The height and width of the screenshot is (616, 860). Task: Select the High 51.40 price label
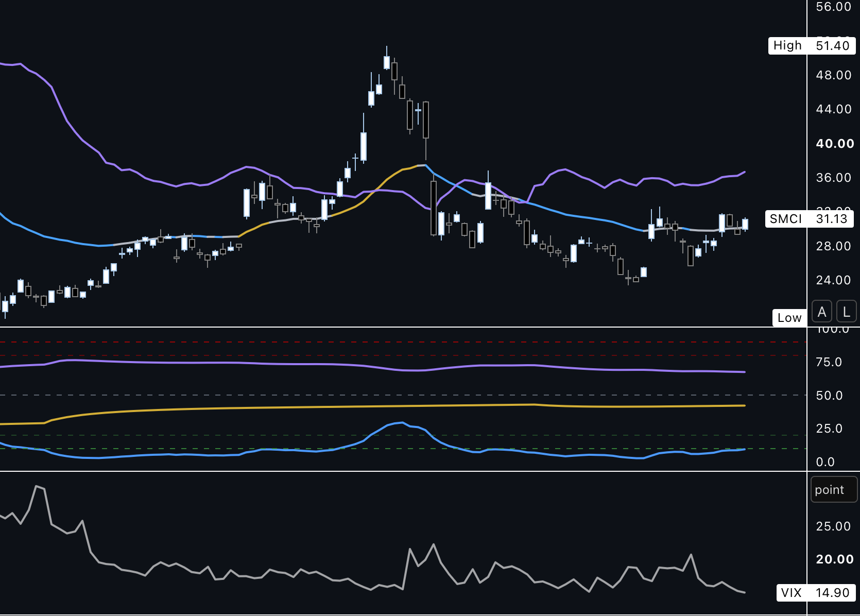[812, 46]
